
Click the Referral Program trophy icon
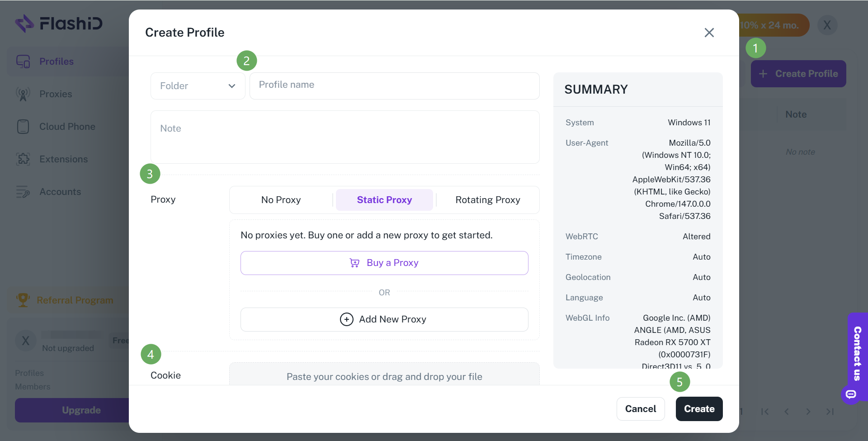[x=23, y=300]
